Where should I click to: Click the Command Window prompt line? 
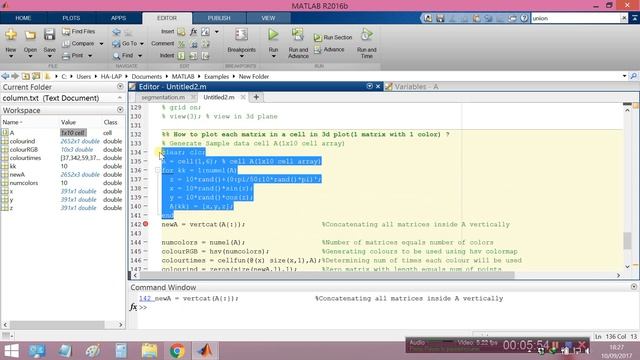coord(384,307)
